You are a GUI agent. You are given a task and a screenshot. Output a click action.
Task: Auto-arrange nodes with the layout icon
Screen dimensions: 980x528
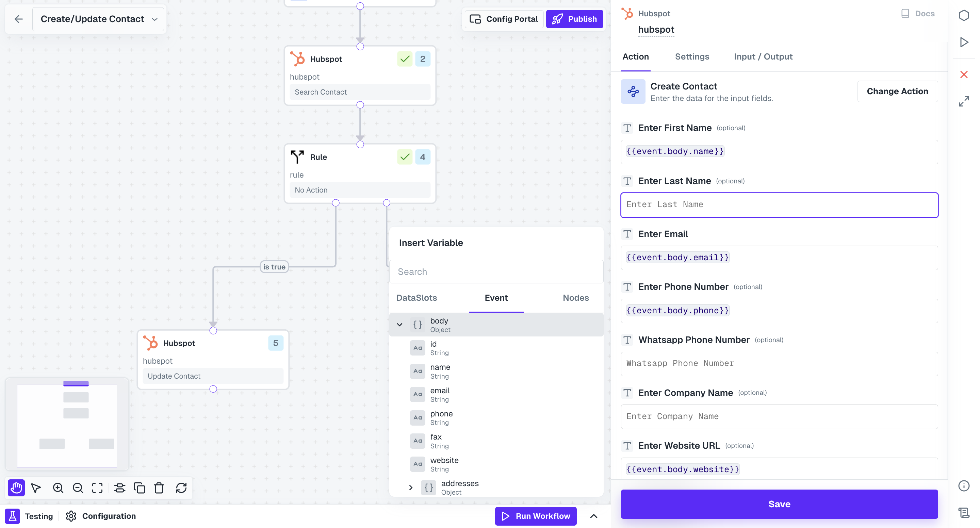click(119, 488)
